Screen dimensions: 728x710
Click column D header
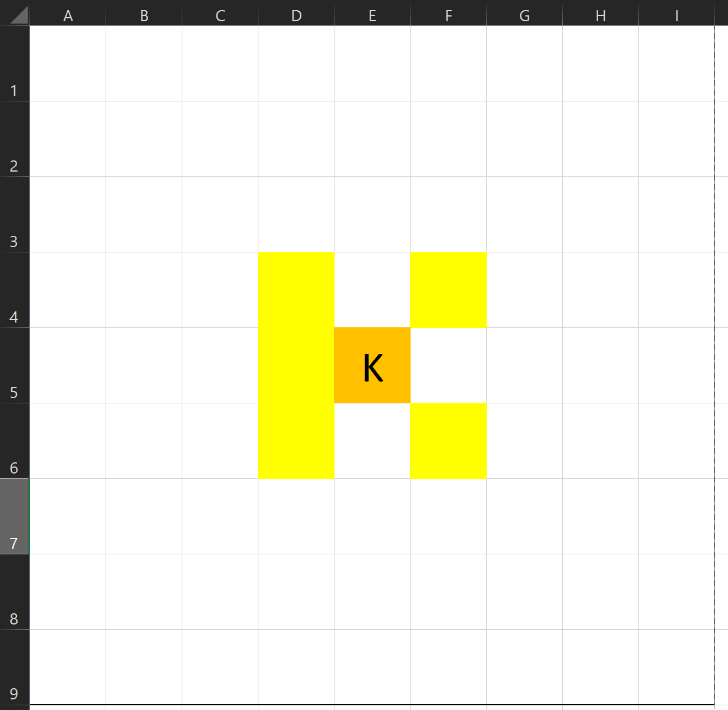(x=296, y=16)
